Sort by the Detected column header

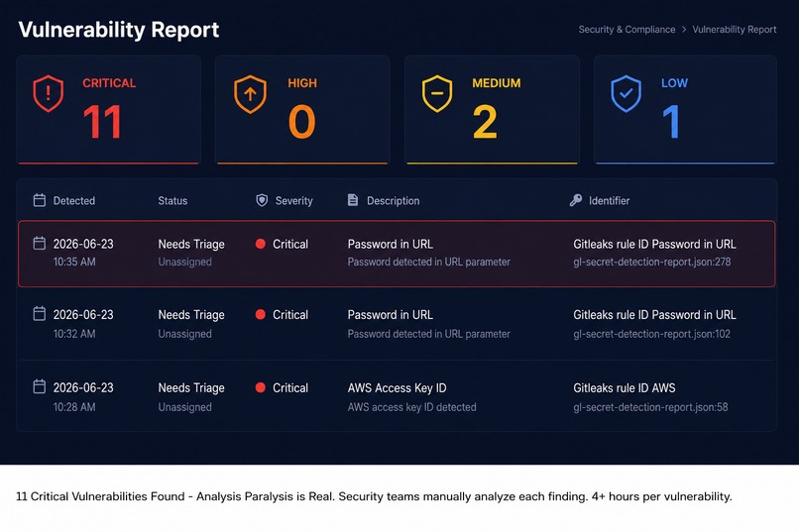click(74, 200)
